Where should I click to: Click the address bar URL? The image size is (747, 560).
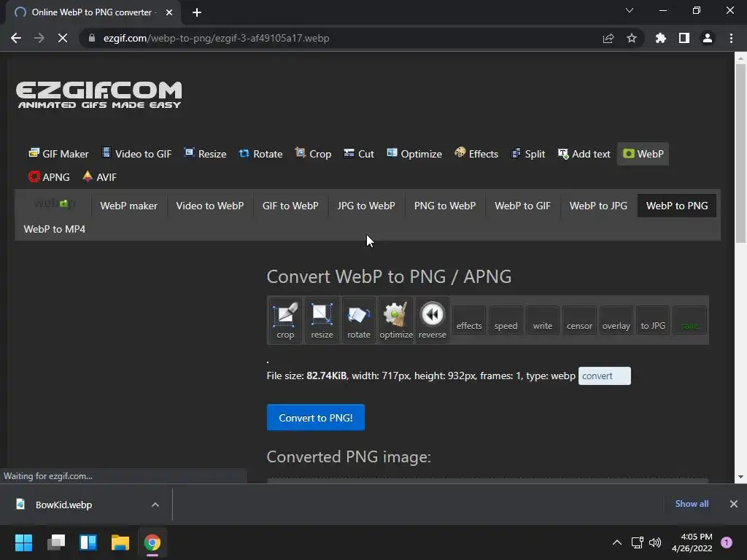tap(216, 38)
